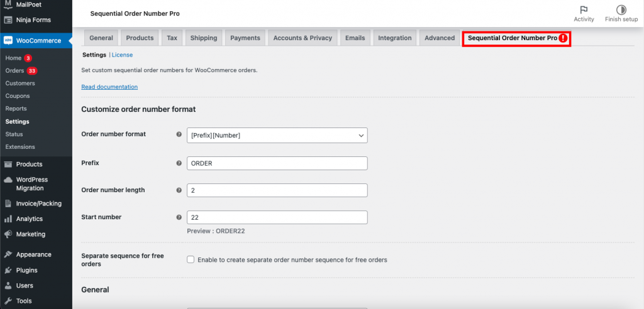Screen dimensions: 644x309
Task: Click the Finish setup circle icon
Action: [x=621, y=9]
